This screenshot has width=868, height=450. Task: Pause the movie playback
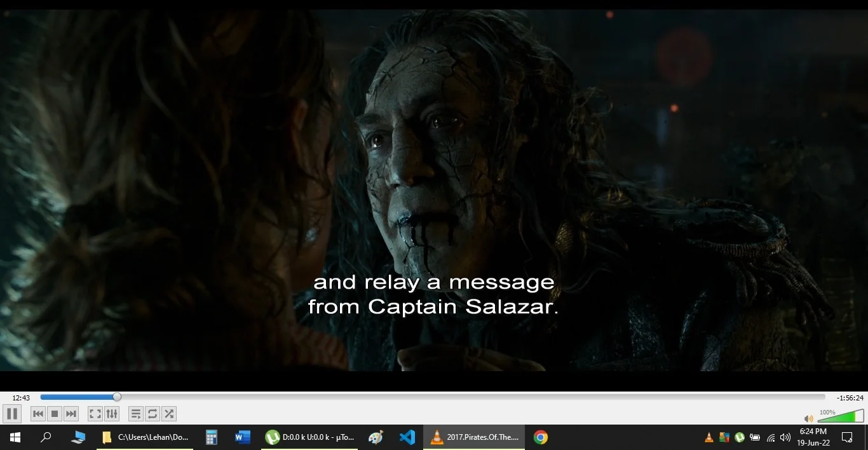tap(12, 414)
